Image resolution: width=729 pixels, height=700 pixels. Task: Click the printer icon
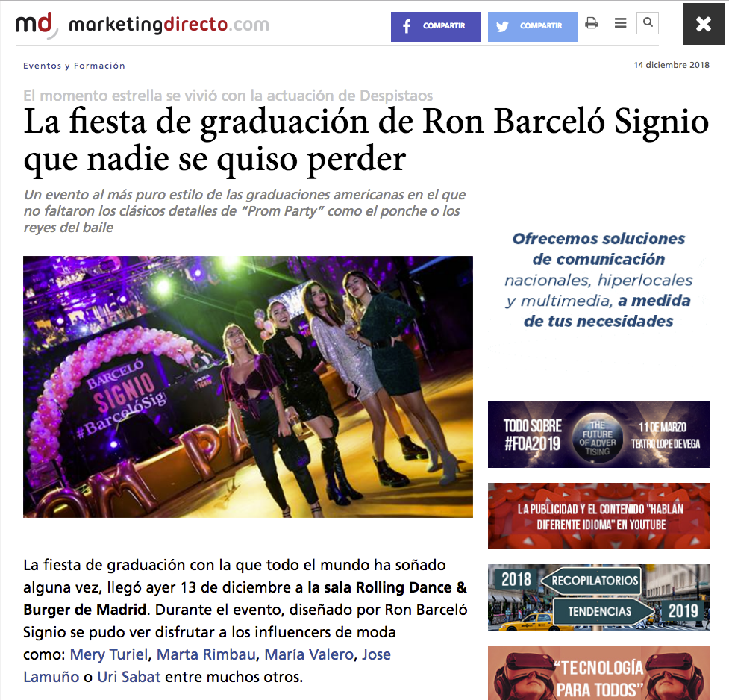[x=591, y=23]
